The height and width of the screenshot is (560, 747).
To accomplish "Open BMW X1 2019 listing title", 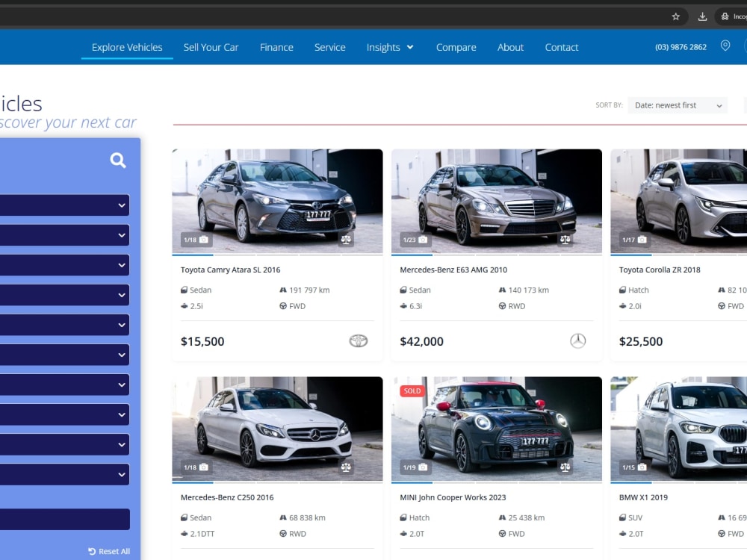I will [x=643, y=497].
